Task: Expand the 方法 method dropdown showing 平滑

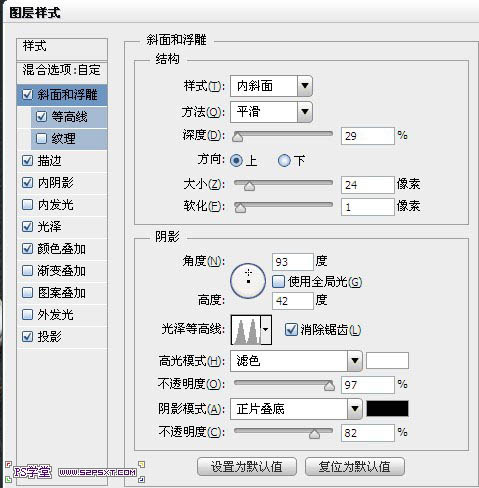Action: tap(271, 112)
